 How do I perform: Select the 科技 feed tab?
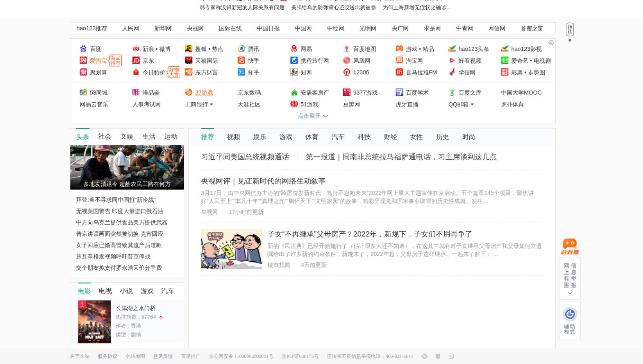click(x=364, y=137)
